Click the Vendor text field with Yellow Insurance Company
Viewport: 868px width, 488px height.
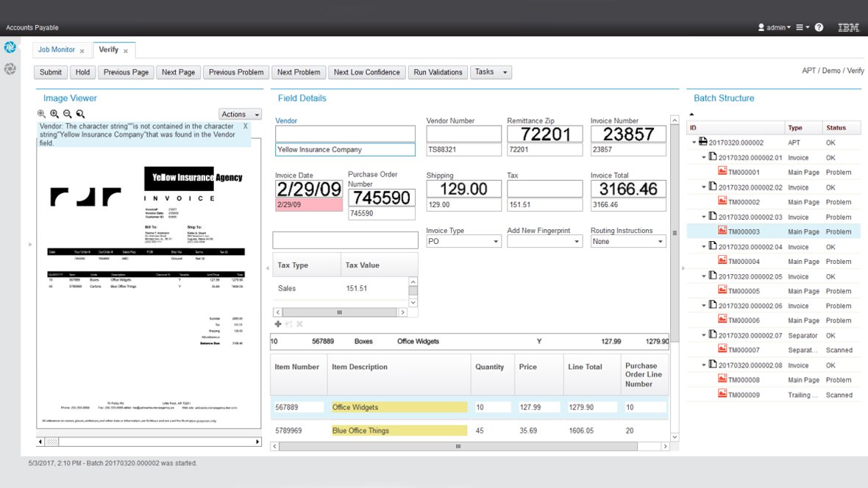[x=345, y=150]
